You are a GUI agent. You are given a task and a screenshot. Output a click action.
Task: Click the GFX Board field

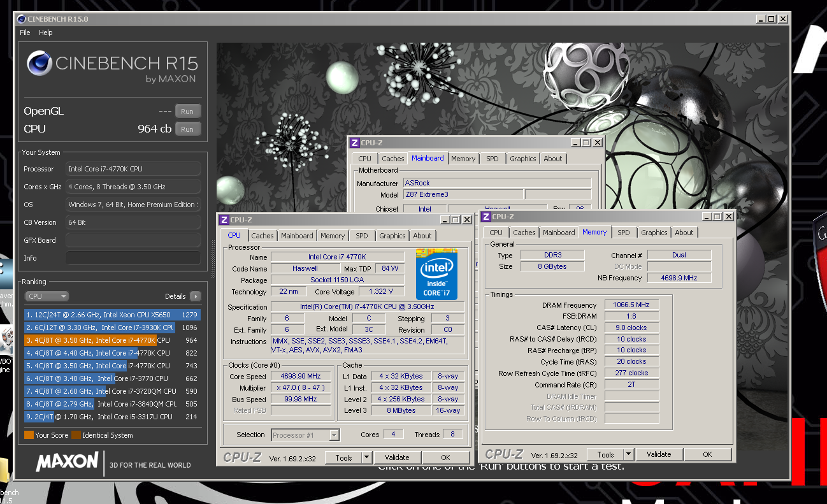coord(133,240)
